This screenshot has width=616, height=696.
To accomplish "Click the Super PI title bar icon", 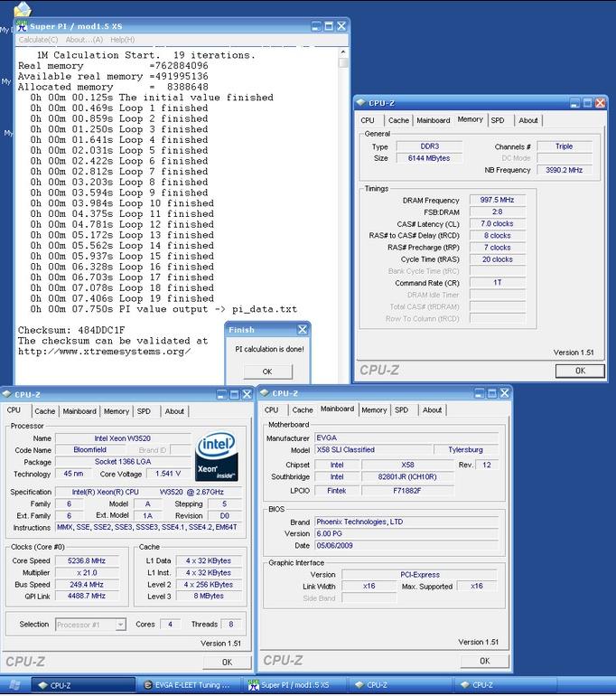I will coord(22,26).
